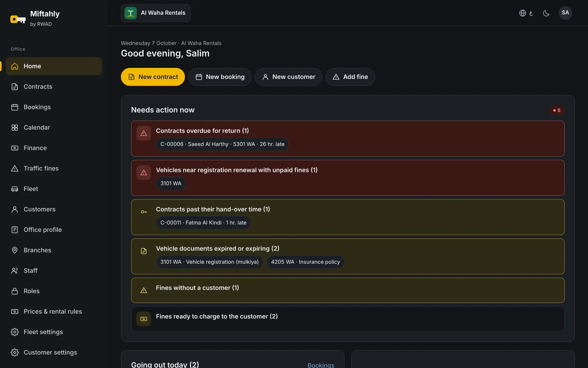This screenshot has width=588, height=368.
Task: Click the Fleet car icon
Action: (15, 189)
